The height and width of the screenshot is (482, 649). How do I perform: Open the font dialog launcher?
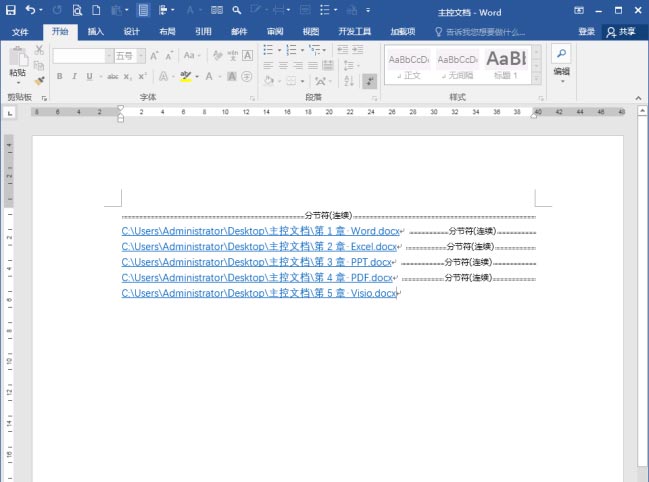pyautogui.click(x=252, y=98)
